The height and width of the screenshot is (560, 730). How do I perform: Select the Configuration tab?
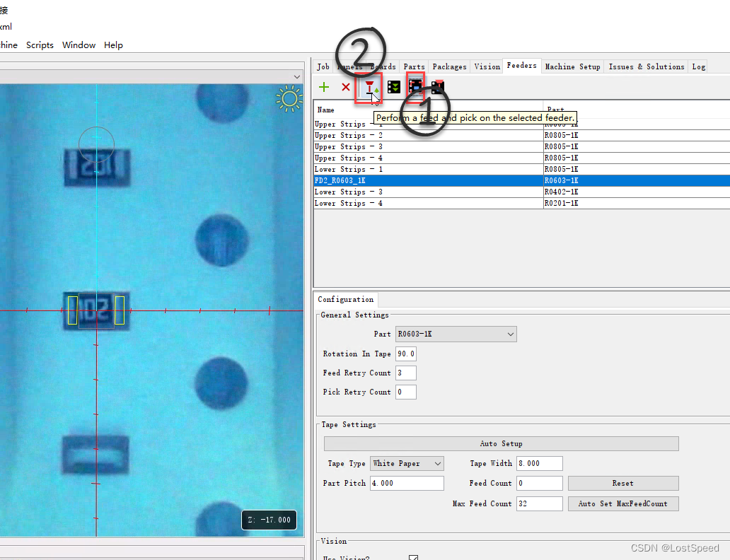click(345, 299)
